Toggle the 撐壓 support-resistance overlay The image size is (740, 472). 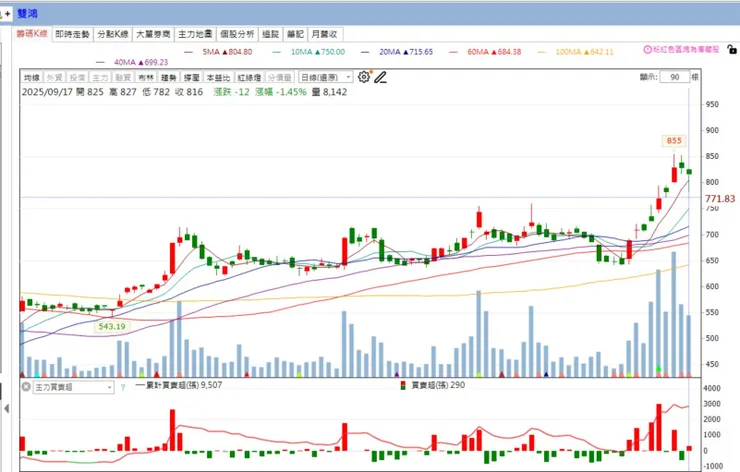point(192,77)
